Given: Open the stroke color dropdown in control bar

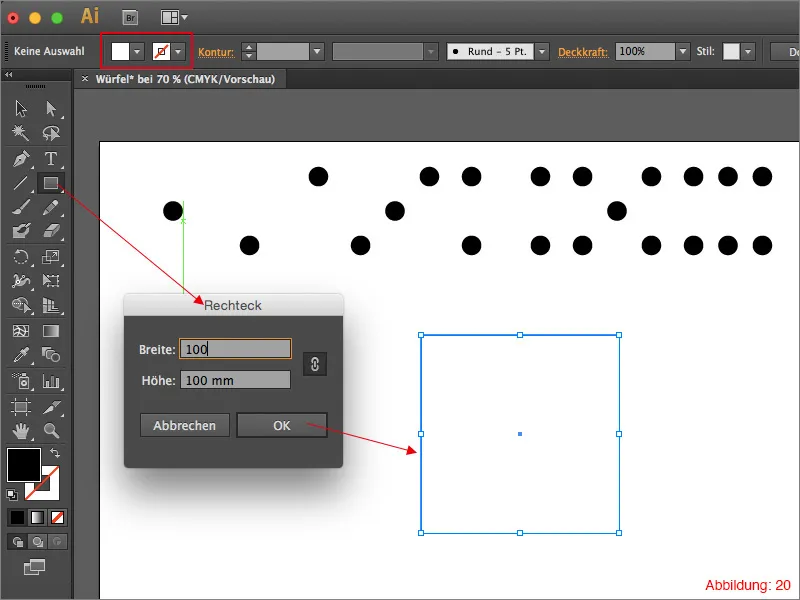Looking at the screenshot, I should point(178,52).
